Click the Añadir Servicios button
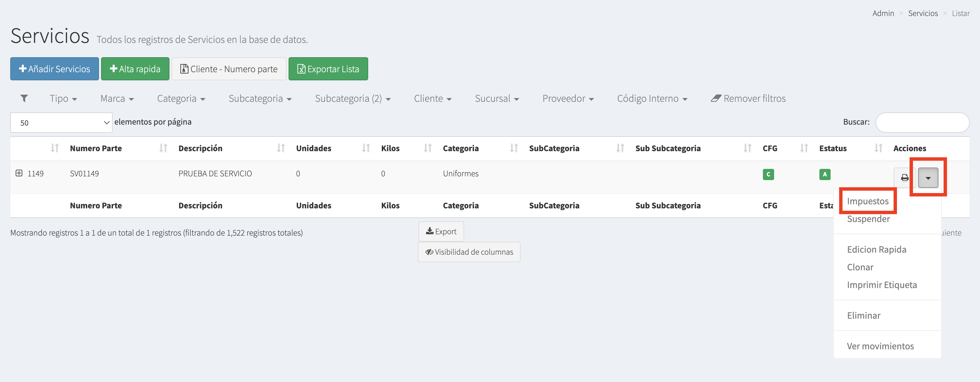This screenshot has height=382, width=980. click(54, 69)
